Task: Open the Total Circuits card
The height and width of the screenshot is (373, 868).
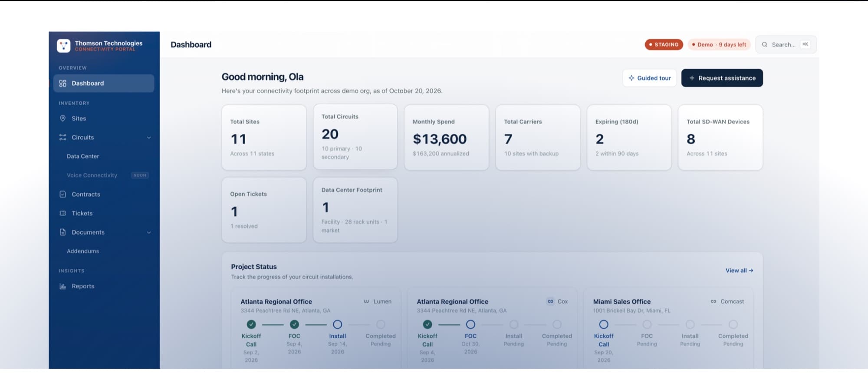Action: click(x=355, y=137)
